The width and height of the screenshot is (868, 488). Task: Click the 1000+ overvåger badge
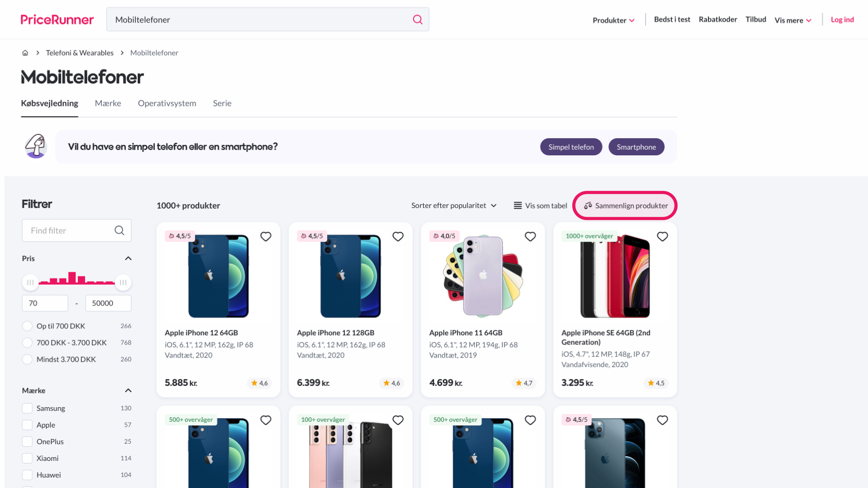click(589, 236)
